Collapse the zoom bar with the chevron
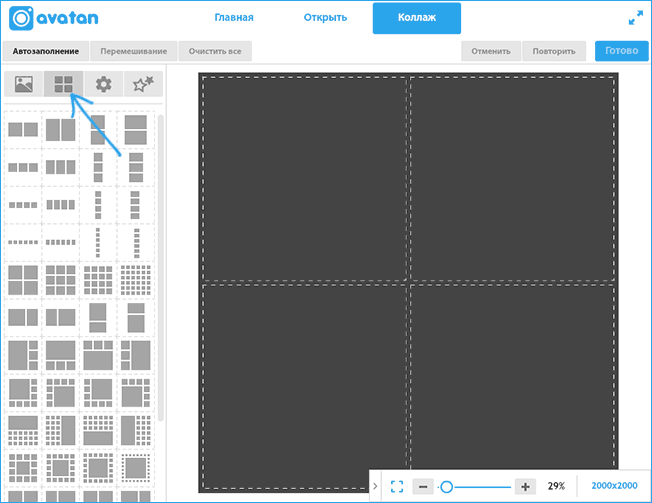652x503 pixels. [375, 486]
